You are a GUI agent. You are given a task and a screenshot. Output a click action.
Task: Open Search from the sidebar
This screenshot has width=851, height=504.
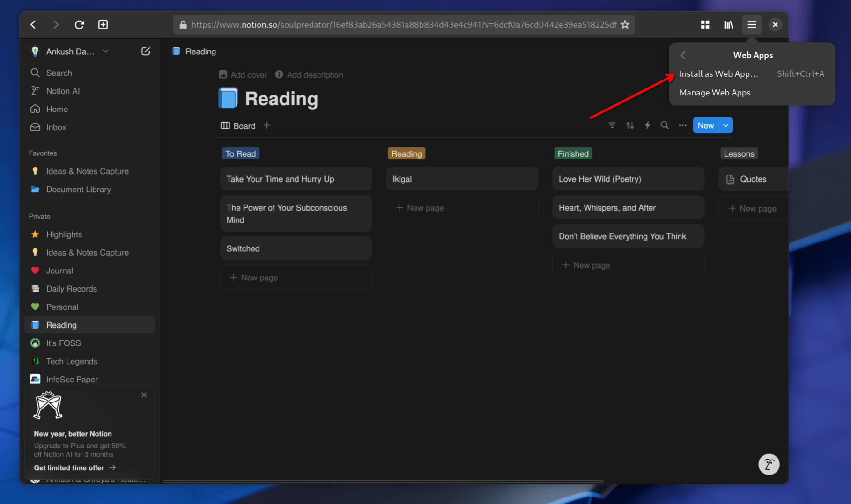[58, 73]
